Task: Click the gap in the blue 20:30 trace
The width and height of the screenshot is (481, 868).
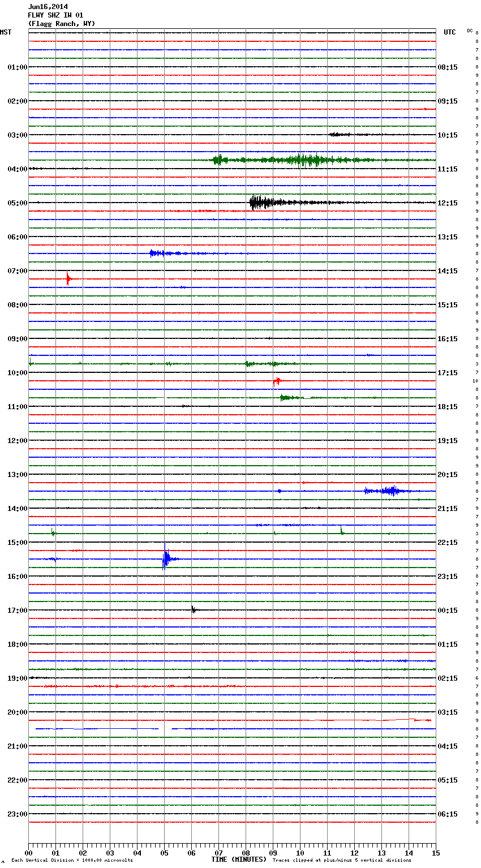Action: coord(165,729)
